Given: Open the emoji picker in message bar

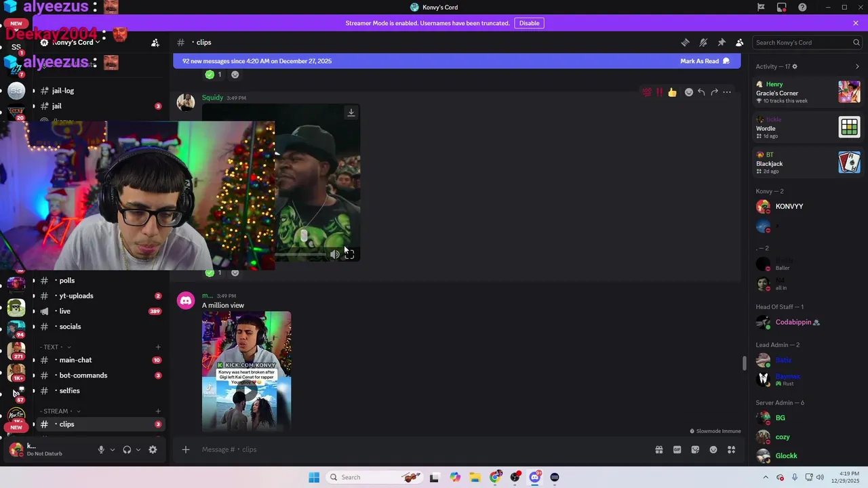Looking at the screenshot, I should (x=713, y=449).
